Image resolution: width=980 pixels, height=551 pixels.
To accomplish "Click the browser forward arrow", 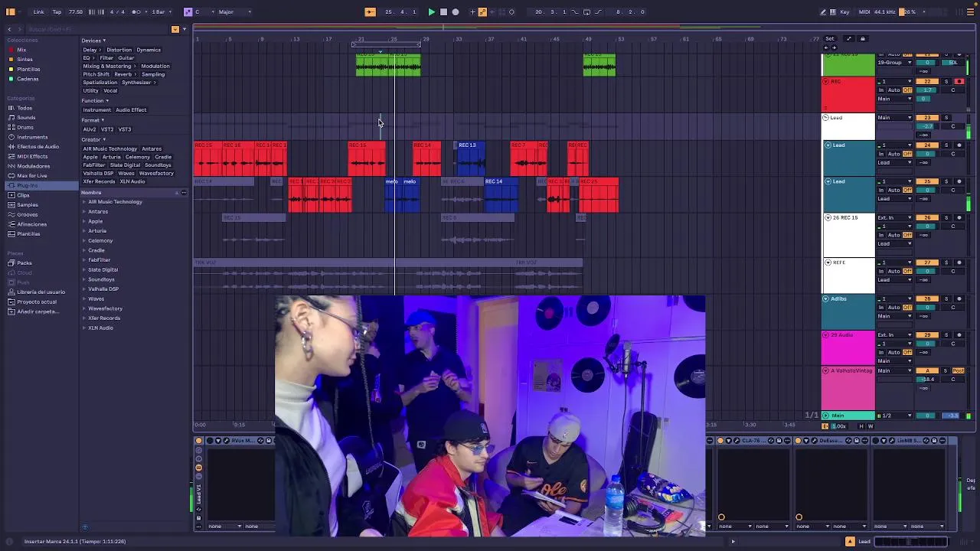I will [x=19, y=29].
